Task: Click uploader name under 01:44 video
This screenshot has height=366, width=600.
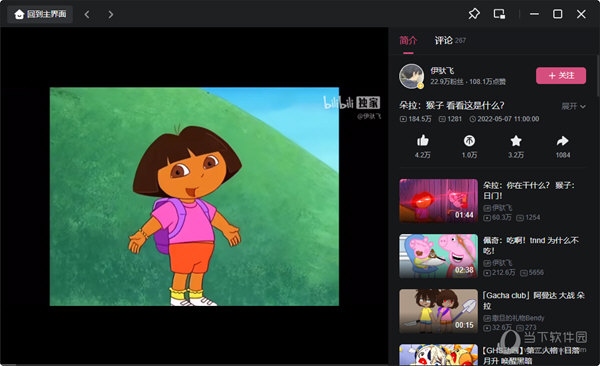Action: coord(497,208)
